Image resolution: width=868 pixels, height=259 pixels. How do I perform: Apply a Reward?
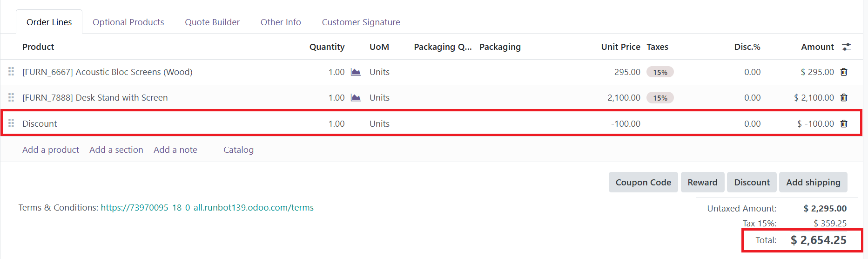click(x=703, y=182)
